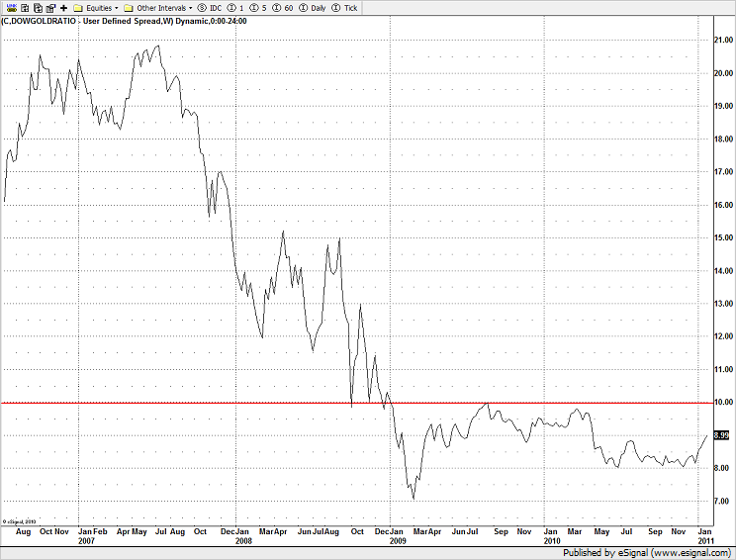Select the crosshair plus cursor tool

click(64, 8)
